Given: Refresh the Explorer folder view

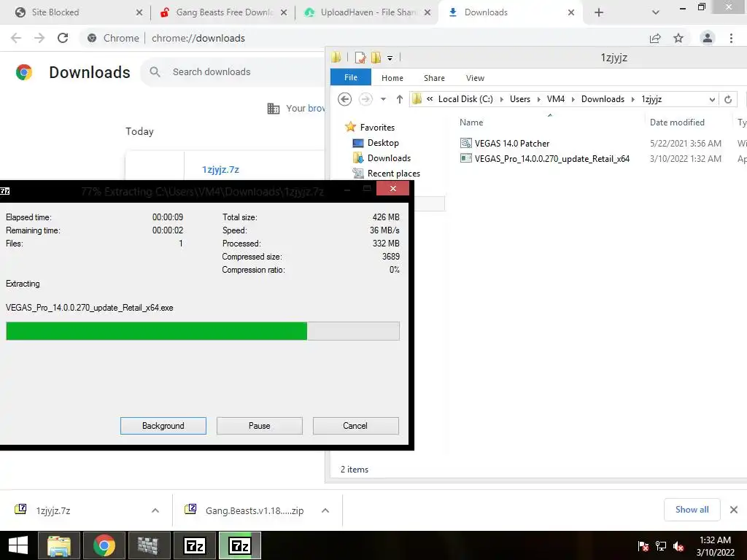Looking at the screenshot, I should click(728, 99).
